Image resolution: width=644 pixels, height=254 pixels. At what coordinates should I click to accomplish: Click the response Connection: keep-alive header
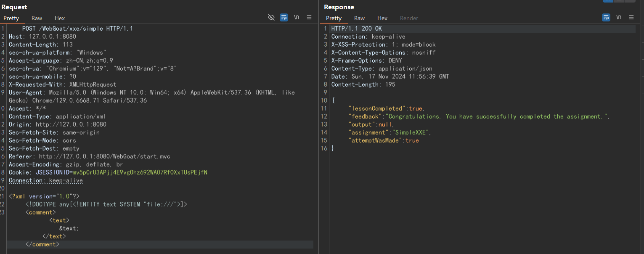coord(368,37)
